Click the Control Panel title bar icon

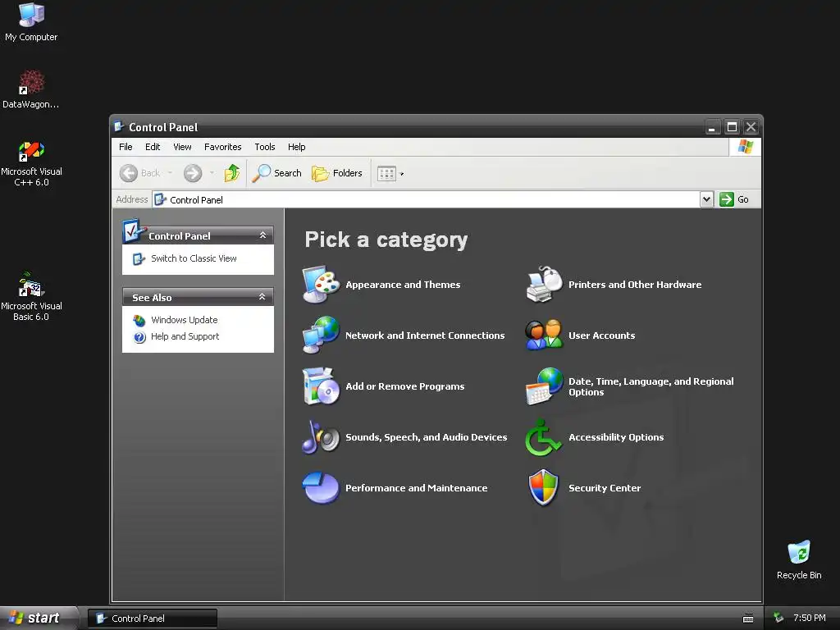tap(120, 127)
